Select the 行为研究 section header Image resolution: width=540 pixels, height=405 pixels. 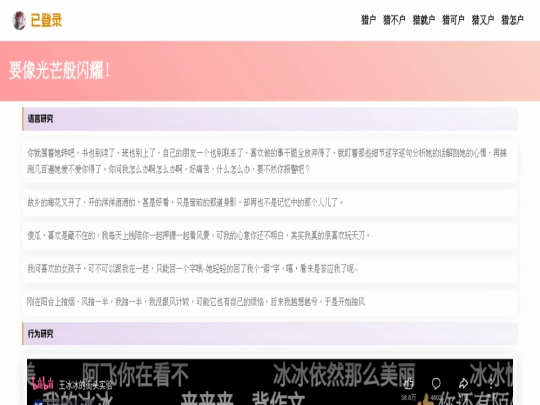pos(270,334)
